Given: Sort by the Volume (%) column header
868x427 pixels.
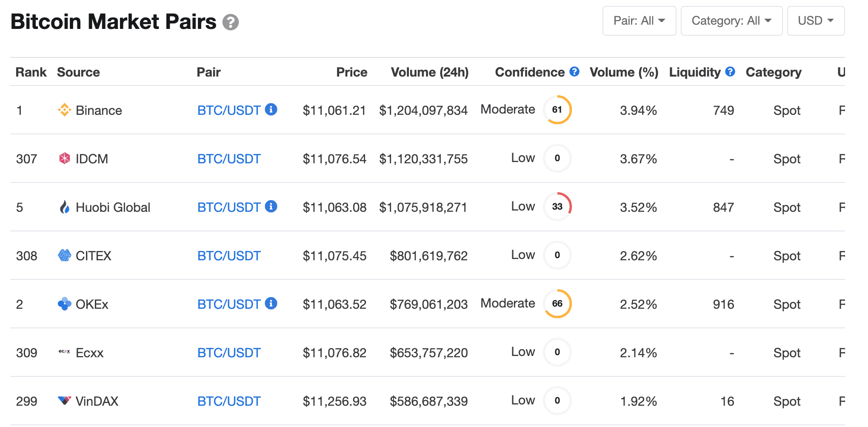Looking at the screenshot, I should tap(624, 72).
